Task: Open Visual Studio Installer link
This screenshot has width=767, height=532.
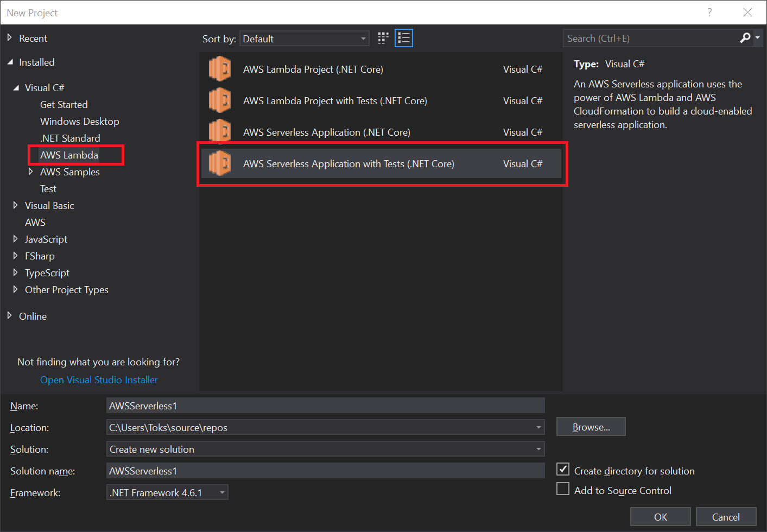Action: click(99, 380)
